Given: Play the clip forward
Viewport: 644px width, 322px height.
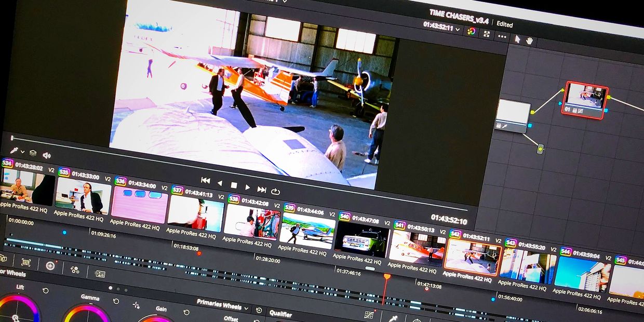Looking at the screenshot, I should pos(248,187).
